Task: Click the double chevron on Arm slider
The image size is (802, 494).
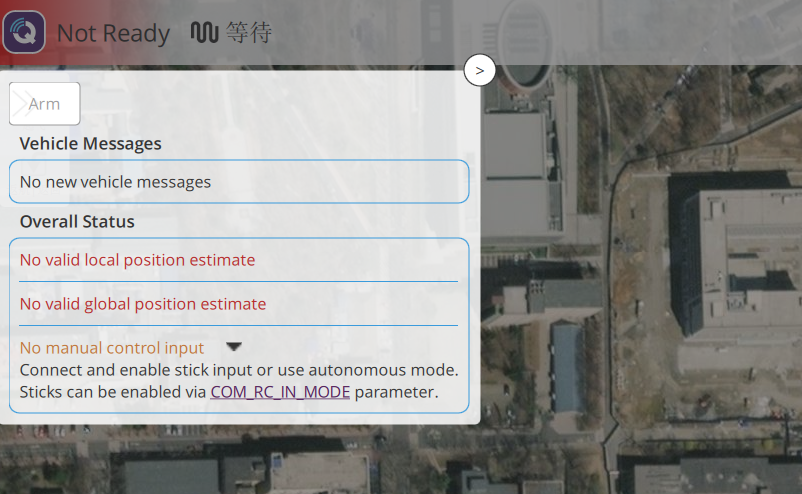Action: (20, 104)
